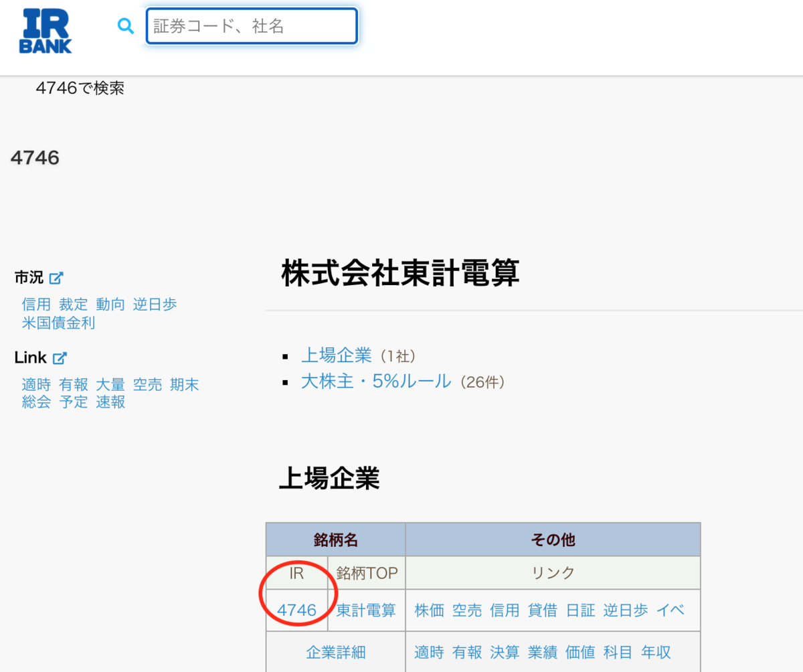Screen dimensions: 803x672
Task: Open the 大量 sidebar link
Action: pos(110,385)
